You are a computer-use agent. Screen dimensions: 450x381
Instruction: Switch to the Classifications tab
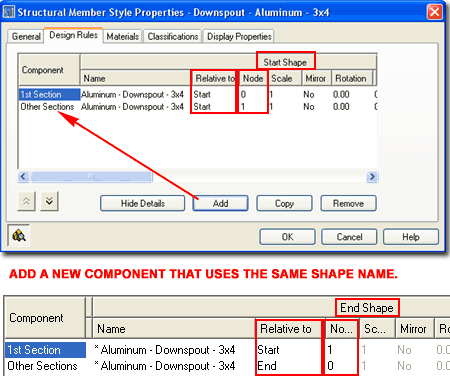point(173,36)
